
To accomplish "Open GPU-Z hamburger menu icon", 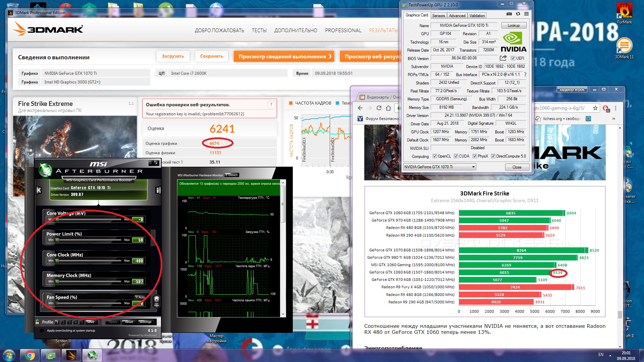I will 526,14.
